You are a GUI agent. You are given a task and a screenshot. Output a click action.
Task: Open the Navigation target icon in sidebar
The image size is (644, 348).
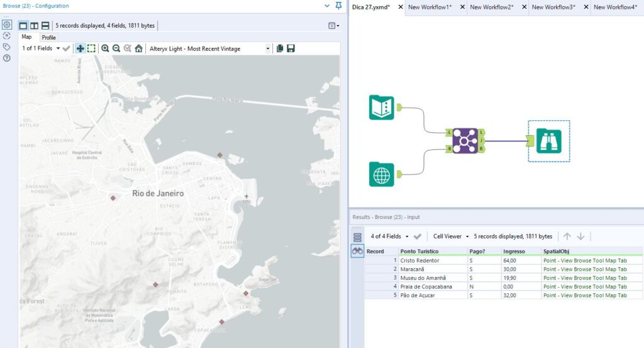tap(6, 36)
